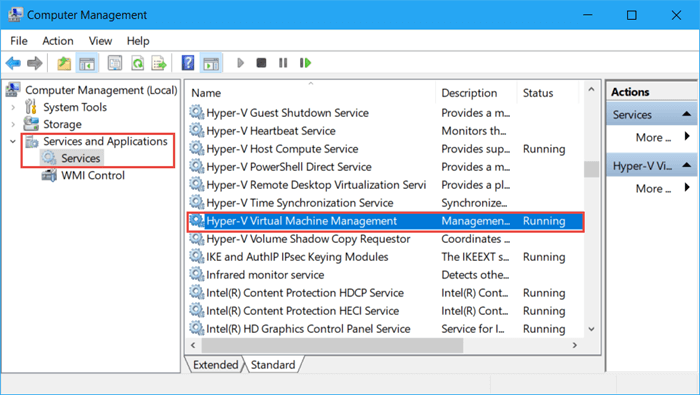Click the Storage drive icon in tree
The height and width of the screenshot is (395, 700).
click(31, 124)
